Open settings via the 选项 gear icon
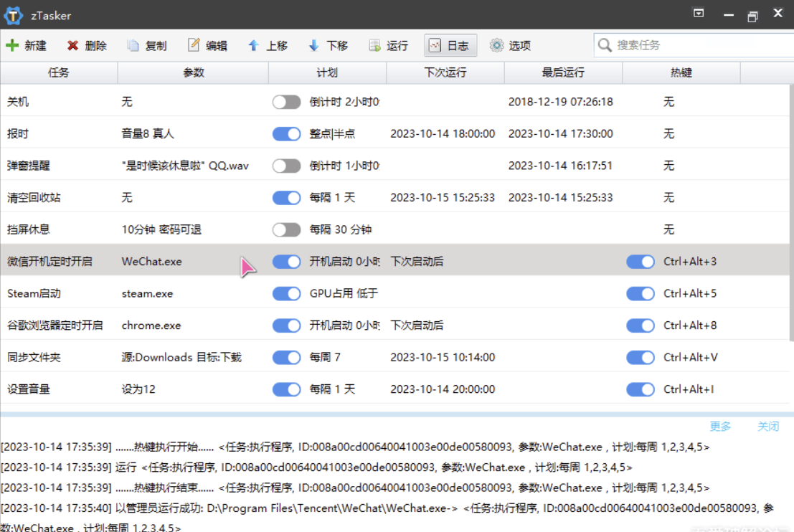794x532 pixels. pyautogui.click(x=496, y=45)
